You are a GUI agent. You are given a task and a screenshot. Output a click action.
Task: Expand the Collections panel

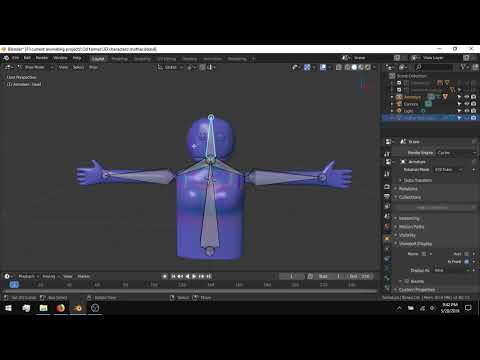[x=410, y=197]
